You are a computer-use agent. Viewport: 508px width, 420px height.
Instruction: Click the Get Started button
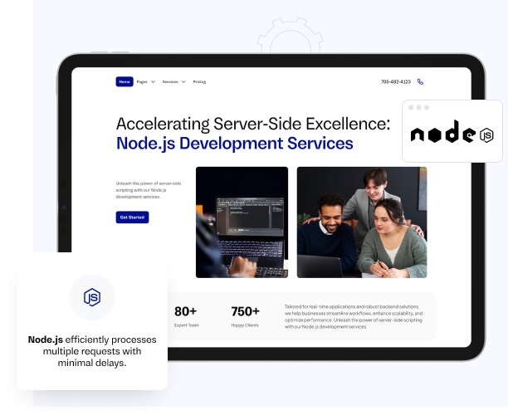click(x=132, y=217)
